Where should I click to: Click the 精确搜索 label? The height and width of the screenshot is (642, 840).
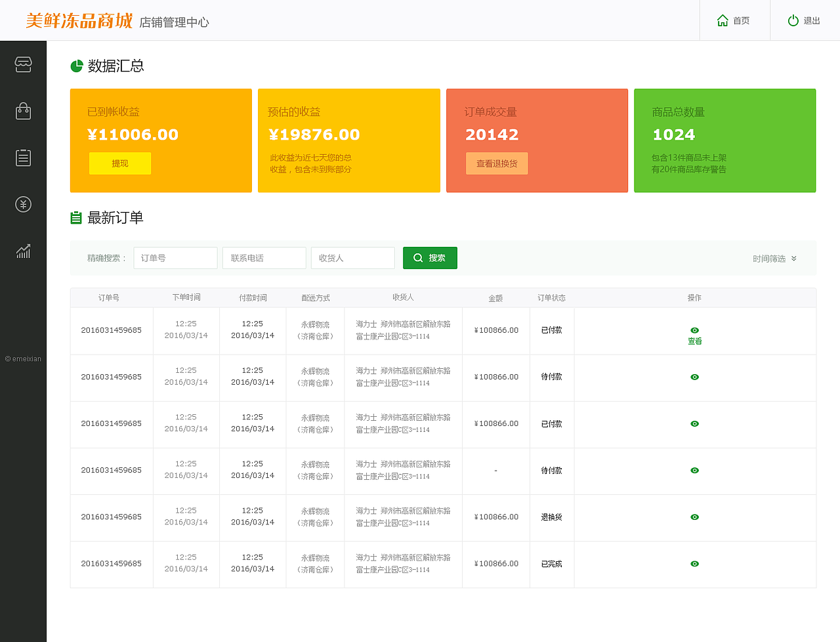pos(106,258)
